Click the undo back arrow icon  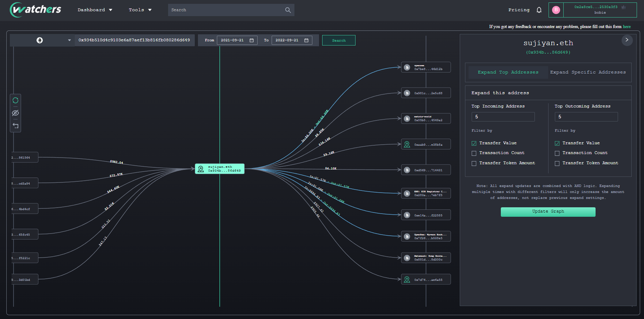pos(16,126)
